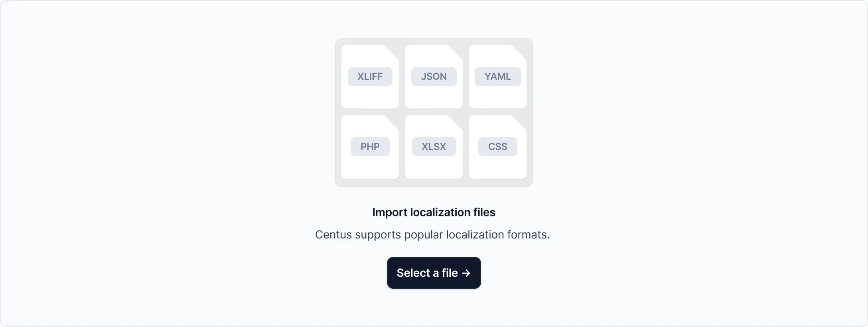
Task: Click the Centus supports popular formats text
Action: [x=432, y=234]
